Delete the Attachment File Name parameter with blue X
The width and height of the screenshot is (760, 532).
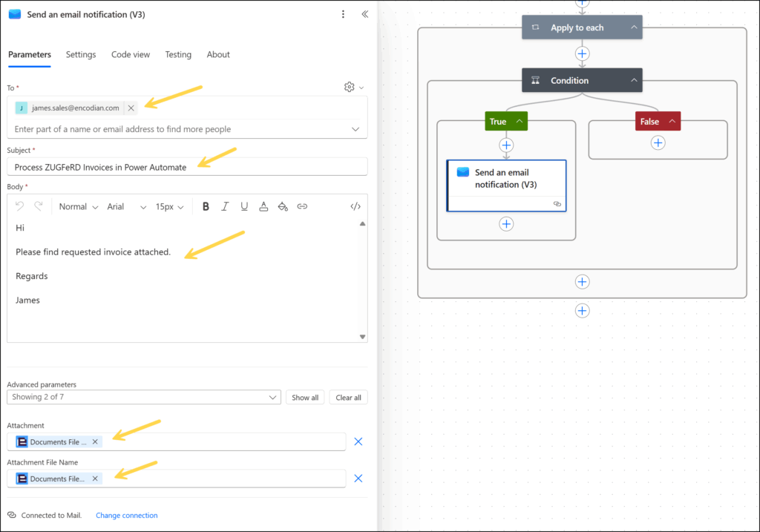click(358, 479)
